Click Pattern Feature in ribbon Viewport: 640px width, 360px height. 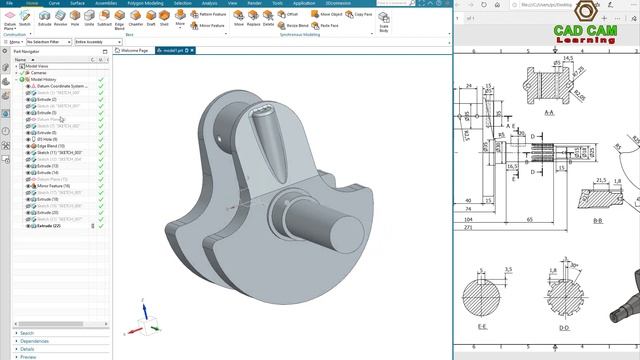coord(208,14)
